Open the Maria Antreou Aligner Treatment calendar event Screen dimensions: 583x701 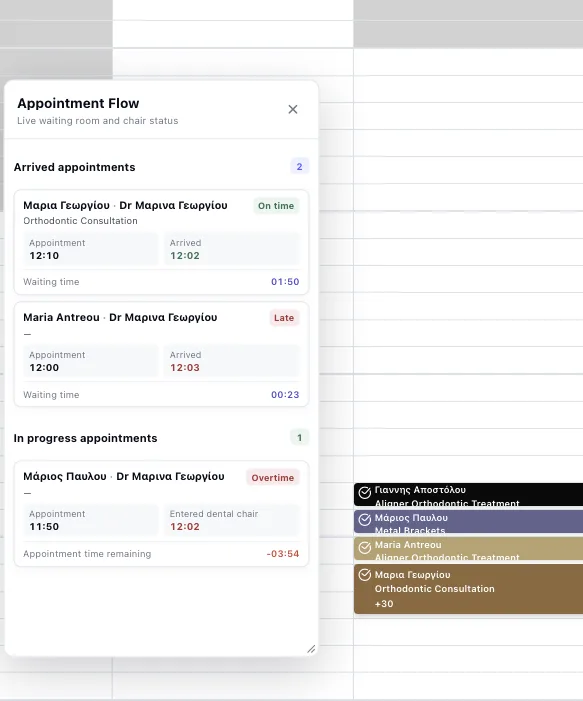coord(469,549)
